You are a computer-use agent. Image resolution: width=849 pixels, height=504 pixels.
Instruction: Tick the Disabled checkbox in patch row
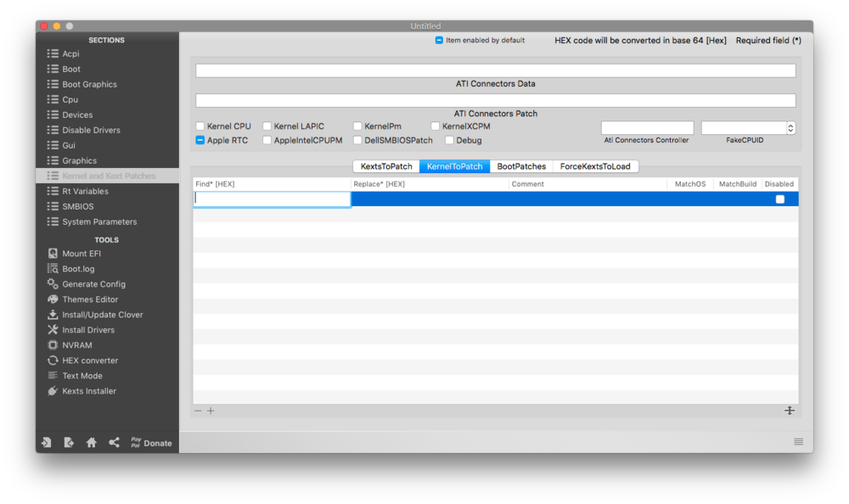point(779,199)
